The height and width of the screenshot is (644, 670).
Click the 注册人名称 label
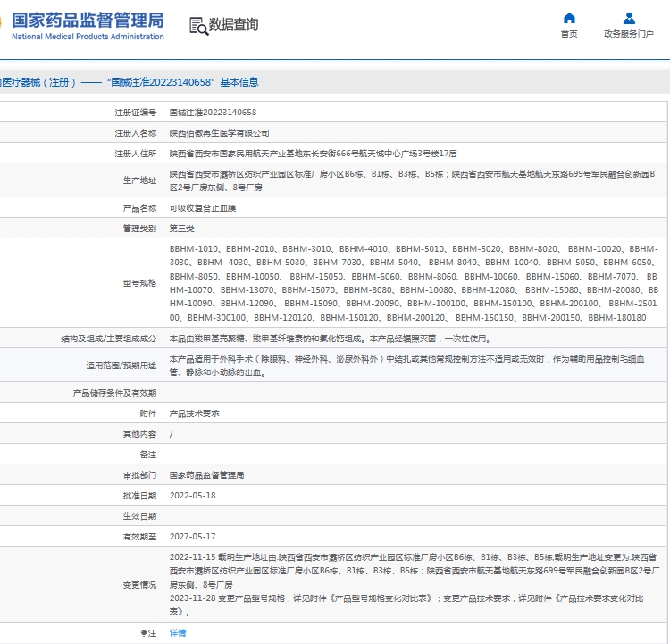[x=136, y=133]
